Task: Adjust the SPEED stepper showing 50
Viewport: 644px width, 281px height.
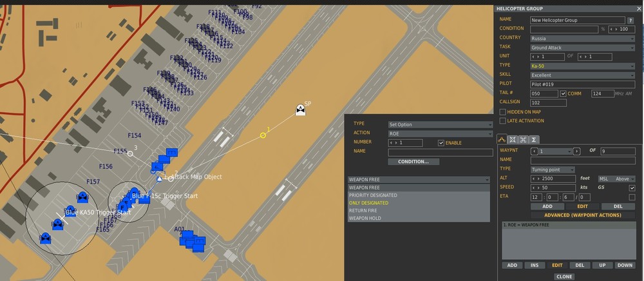Action: (553, 188)
